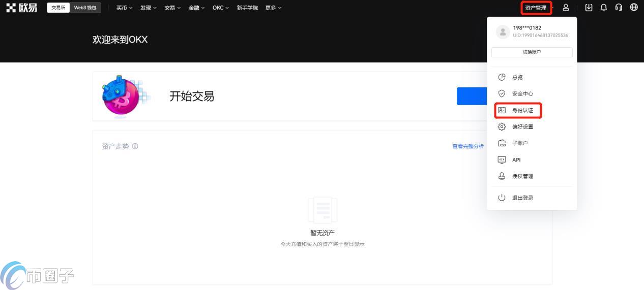Click the download app icon

(589, 8)
